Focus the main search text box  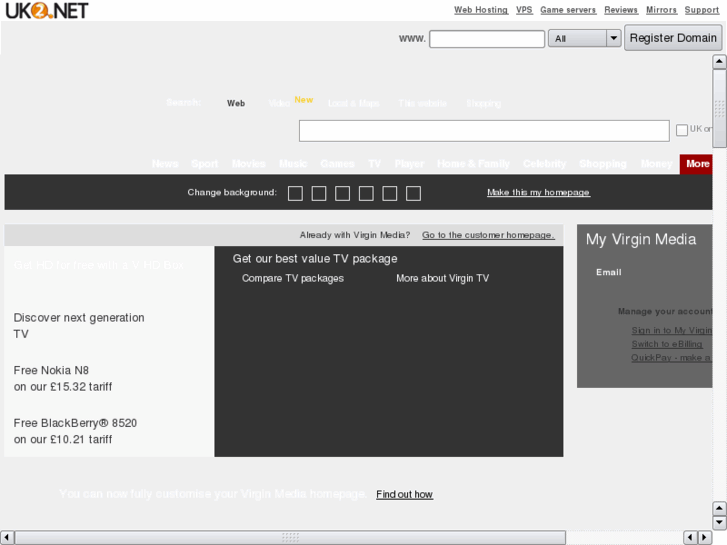(x=484, y=131)
